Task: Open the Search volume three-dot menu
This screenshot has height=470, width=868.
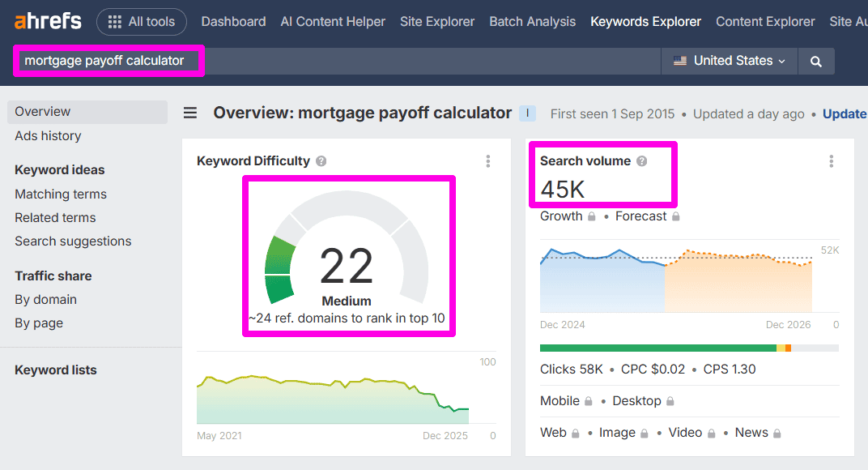Action: click(832, 161)
